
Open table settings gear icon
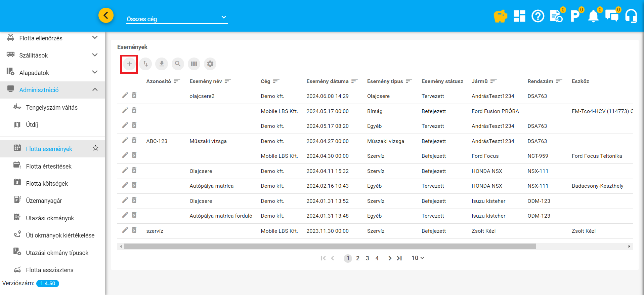tap(210, 64)
